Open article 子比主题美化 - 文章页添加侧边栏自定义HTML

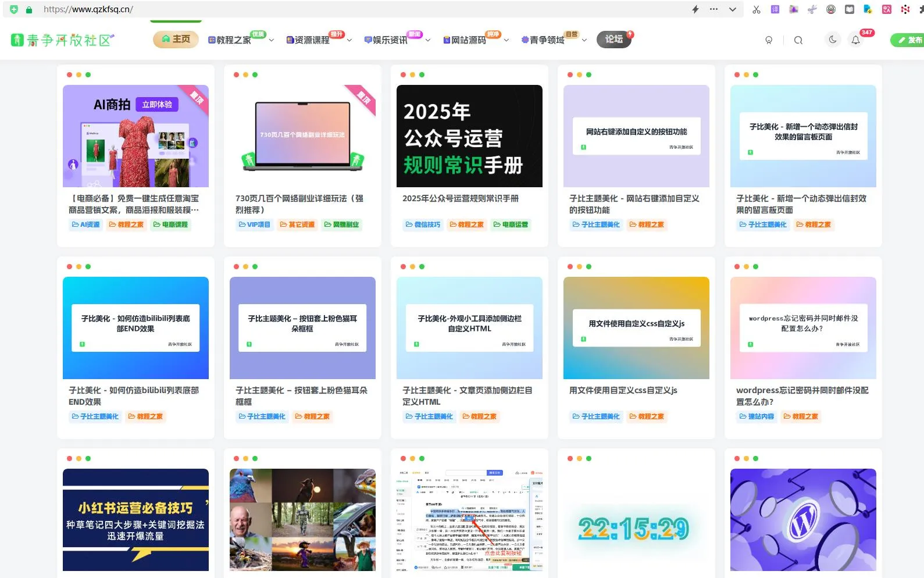coord(468,396)
